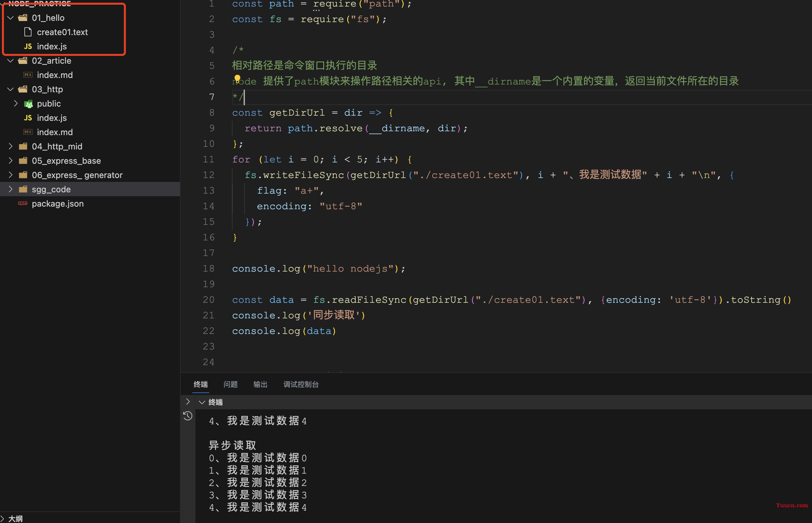Viewport: 812px width, 523px height.
Task: Click the '同步读取' string on line 21
Action: coord(334,315)
